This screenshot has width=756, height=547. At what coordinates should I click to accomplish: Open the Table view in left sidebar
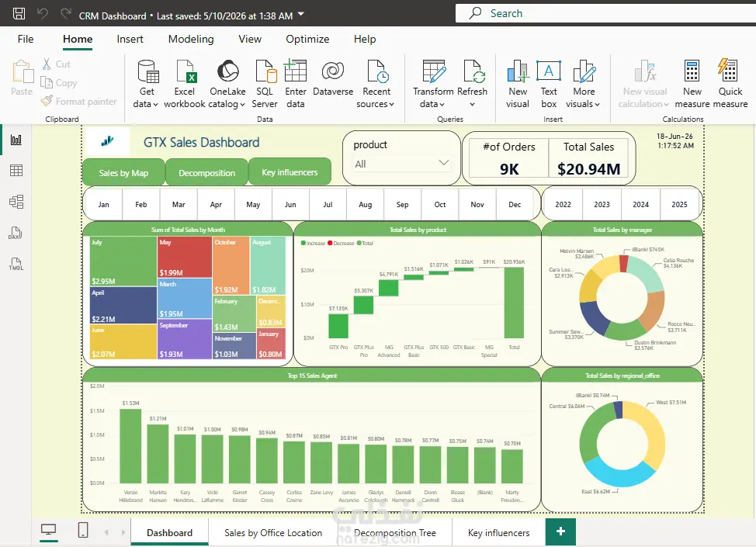tap(16, 171)
